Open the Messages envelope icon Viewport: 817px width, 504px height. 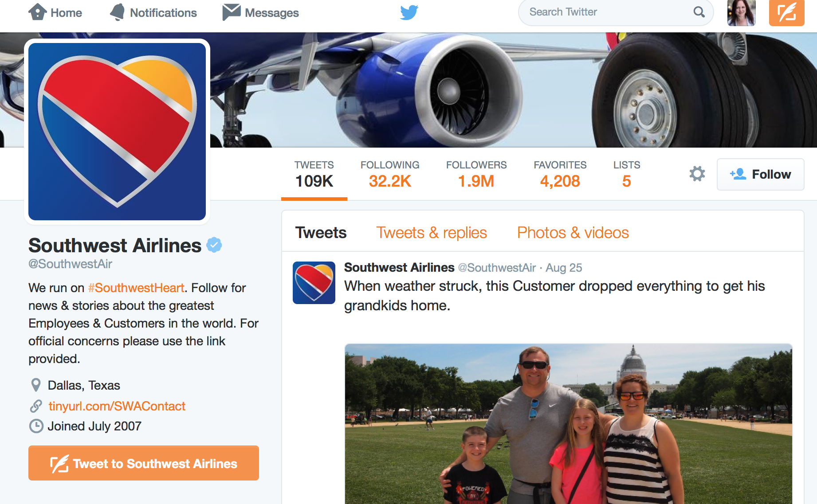tap(232, 12)
